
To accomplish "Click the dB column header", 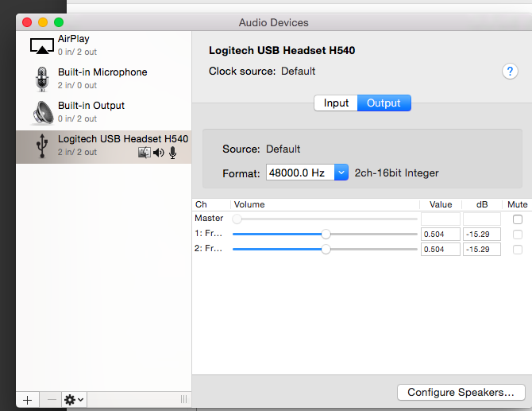I will 482,204.
